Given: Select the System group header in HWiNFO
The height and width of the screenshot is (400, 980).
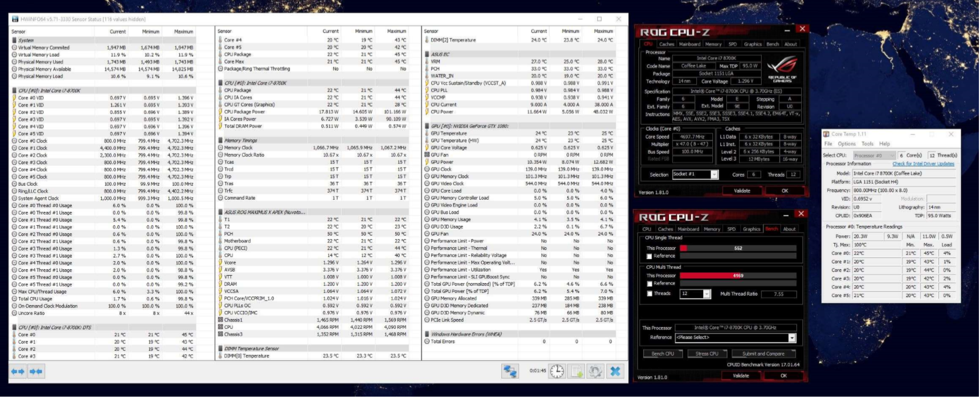Looking at the screenshot, I should click(104, 40).
